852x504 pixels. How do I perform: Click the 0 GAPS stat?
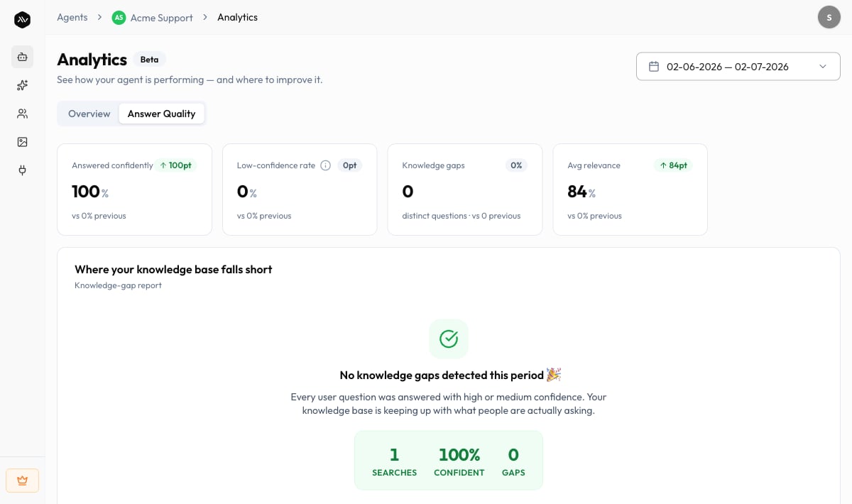click(x=513, y=461)
